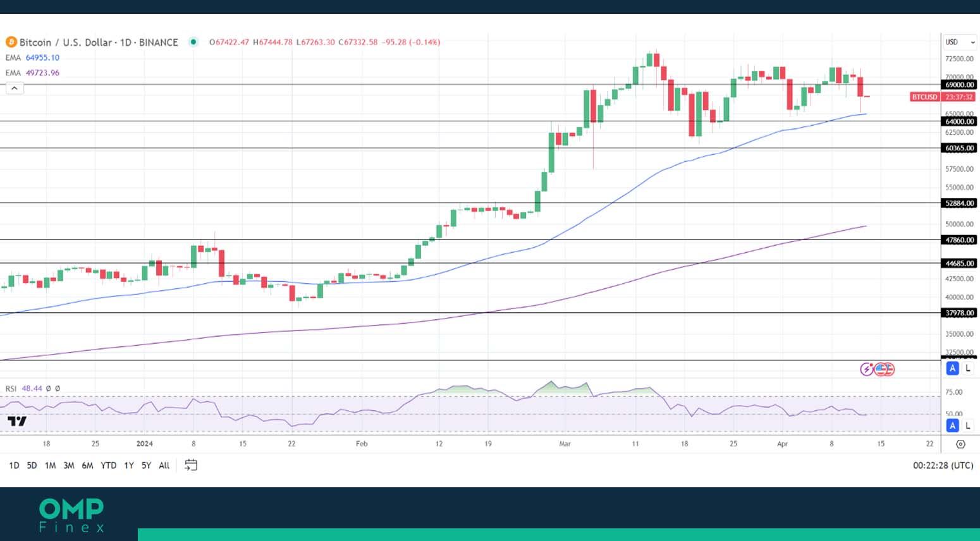Select the 69000.00 horizontal line label
Screen dimensions: 980x541
(959, 85)
